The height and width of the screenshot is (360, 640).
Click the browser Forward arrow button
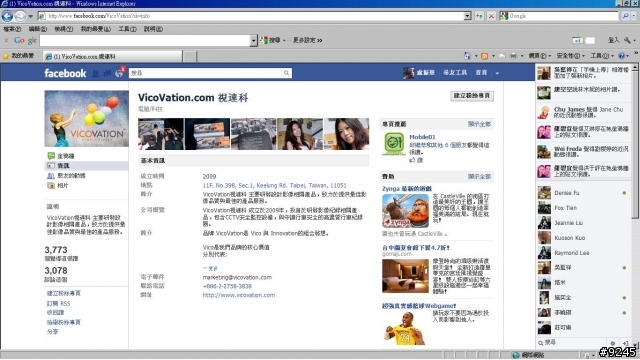click(20, 16)
